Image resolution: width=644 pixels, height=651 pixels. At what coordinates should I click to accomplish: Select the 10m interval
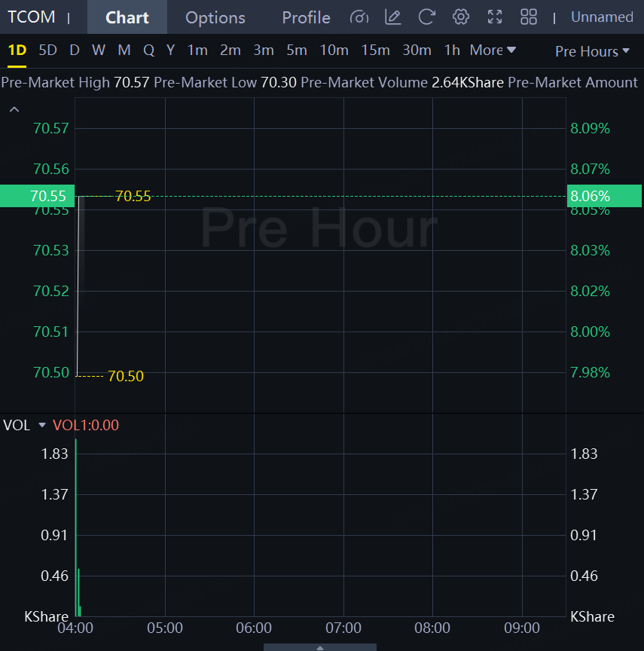click(x=334, y=50)
